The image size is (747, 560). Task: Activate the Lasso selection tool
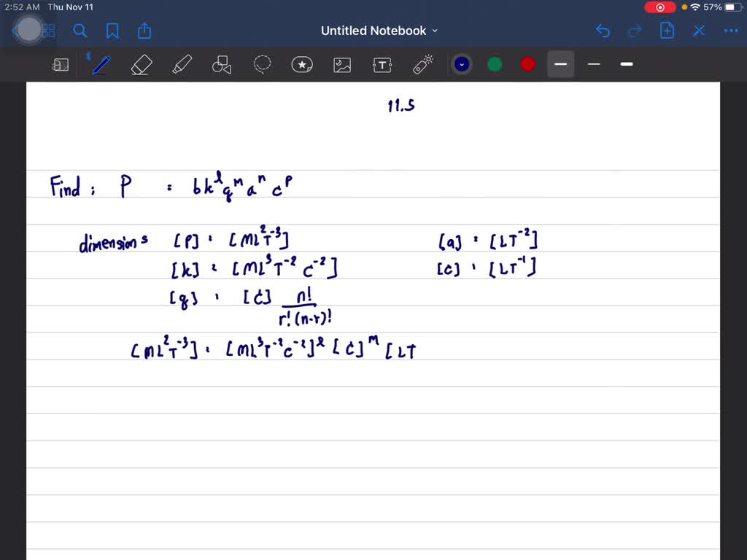[x=262, y=64]
